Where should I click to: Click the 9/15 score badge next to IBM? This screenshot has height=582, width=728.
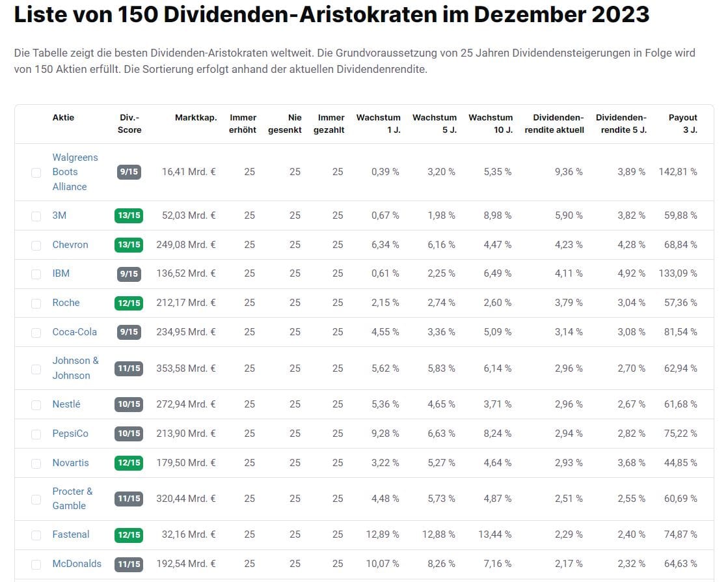128,273
